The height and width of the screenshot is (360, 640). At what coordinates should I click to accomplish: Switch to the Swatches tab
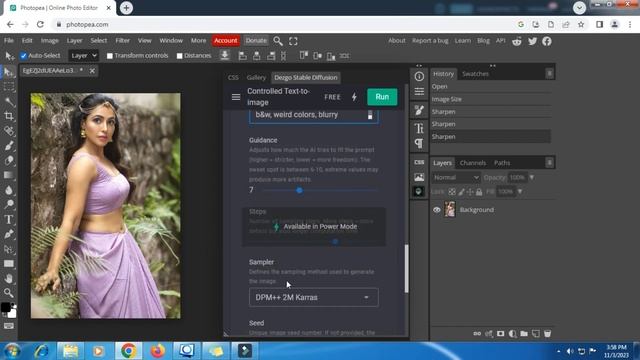(476, 74)
